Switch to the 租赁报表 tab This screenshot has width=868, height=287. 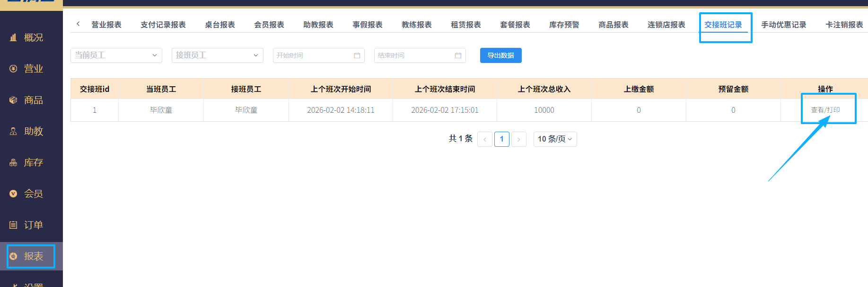click(x=466, y=25)
